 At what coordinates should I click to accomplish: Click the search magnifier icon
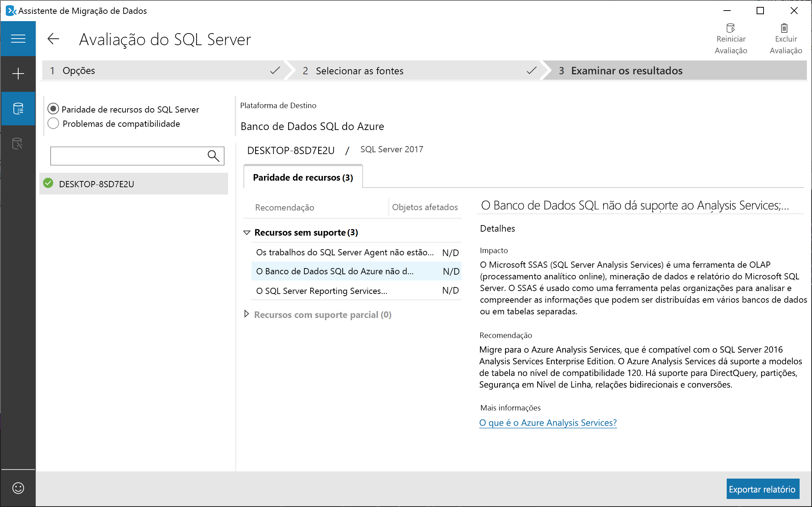[213, 156]
